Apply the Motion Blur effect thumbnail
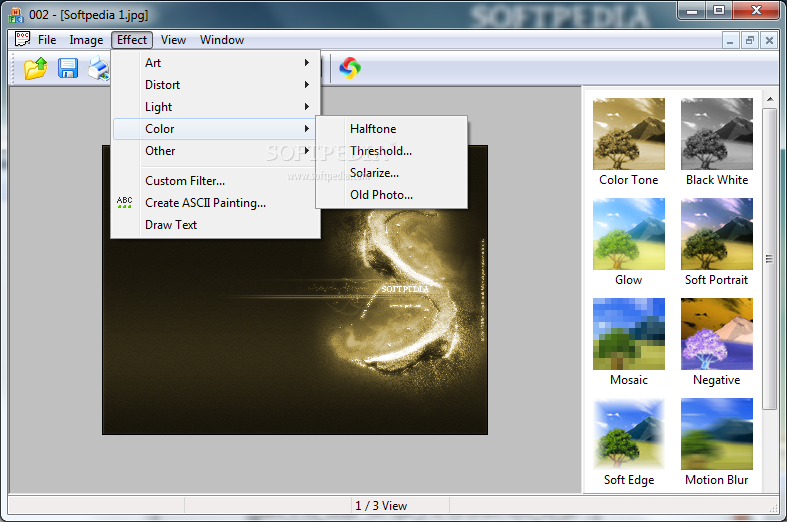Viewport: 787px width, 522px height. [717, 434]
